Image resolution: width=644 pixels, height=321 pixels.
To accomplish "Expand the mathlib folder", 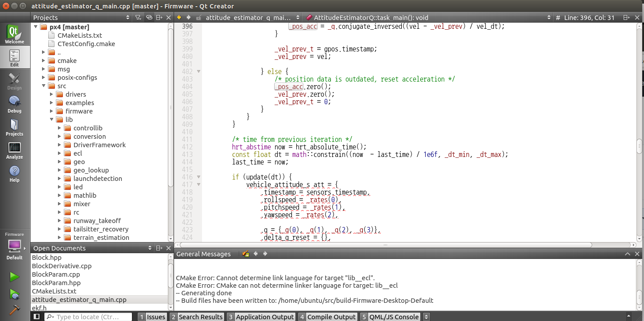I will 59,196.
